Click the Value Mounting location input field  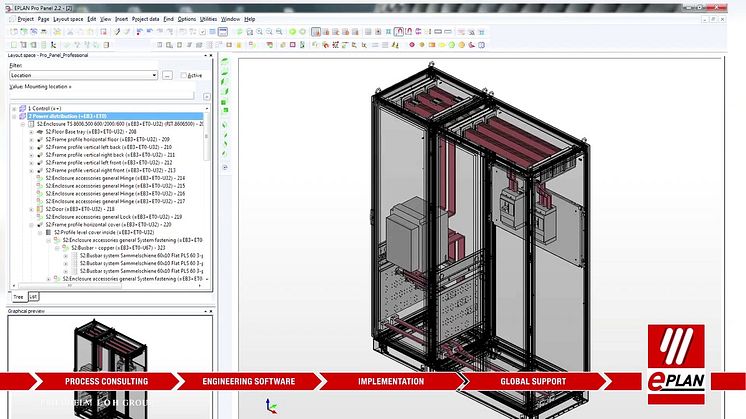coord(102,95)
